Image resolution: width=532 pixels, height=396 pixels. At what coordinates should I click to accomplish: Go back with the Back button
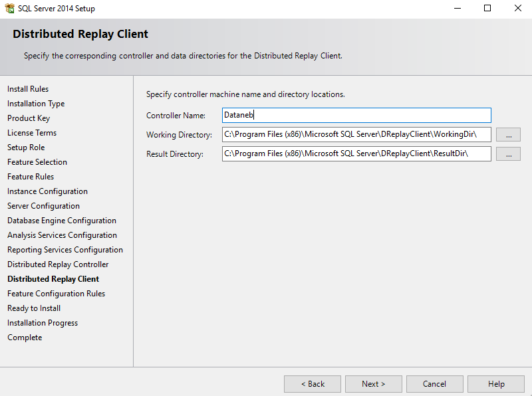tap(313, 384)
